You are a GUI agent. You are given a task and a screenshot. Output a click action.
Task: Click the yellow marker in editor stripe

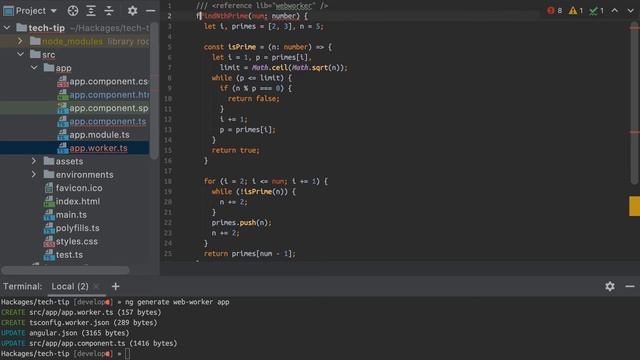[x=634, y=206]
